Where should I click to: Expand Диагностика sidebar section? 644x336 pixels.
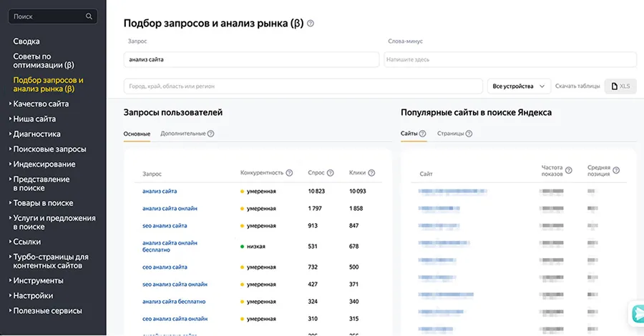tap(35, 134)
